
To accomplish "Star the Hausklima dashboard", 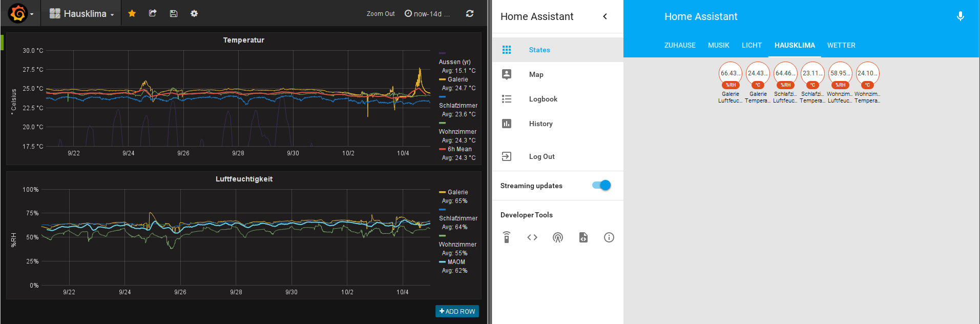I will [132, 13].
